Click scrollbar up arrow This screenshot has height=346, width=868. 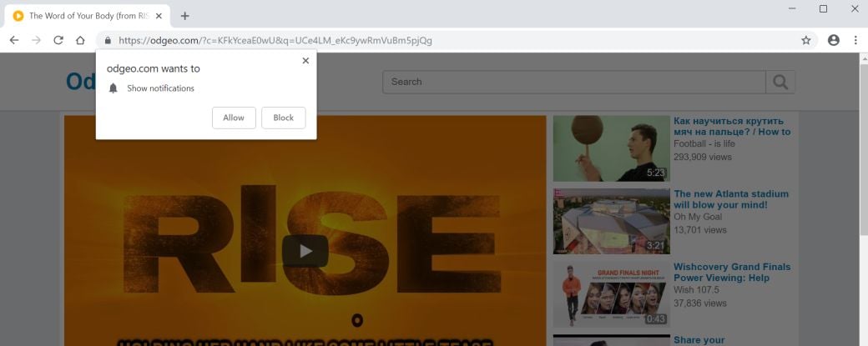pyautogui.click(x=863, y=58)
